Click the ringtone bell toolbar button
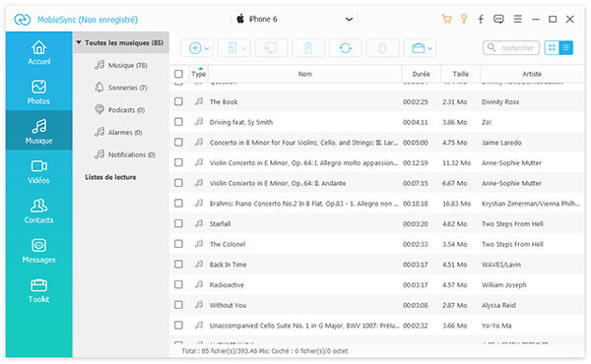 (382, 48)
